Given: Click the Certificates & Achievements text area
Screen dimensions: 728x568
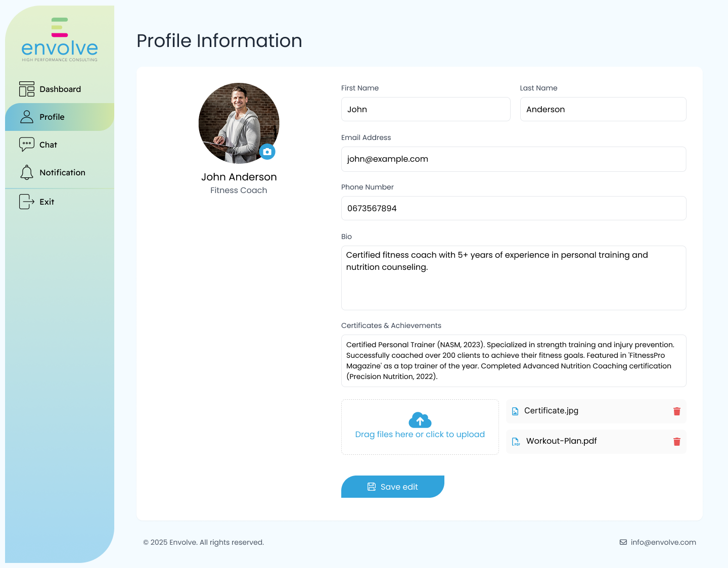Looking at the screenshot, I should click(x=514, y=361).
